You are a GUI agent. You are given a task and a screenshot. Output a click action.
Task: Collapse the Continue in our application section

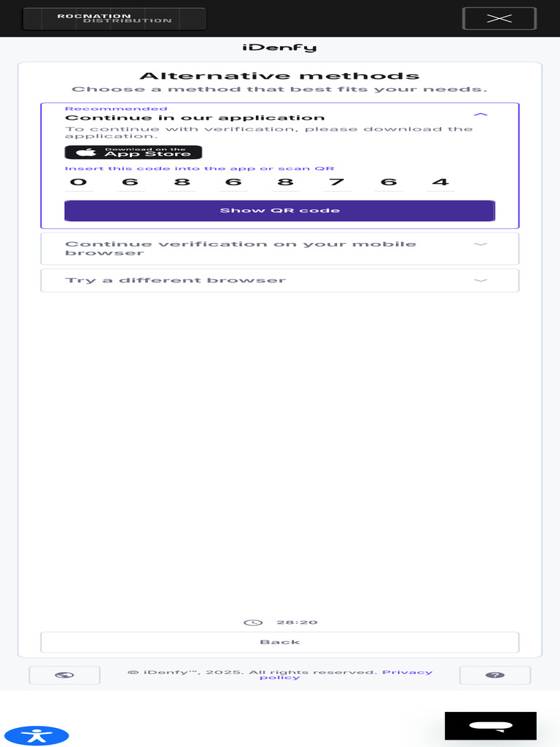tap(481, 115)
